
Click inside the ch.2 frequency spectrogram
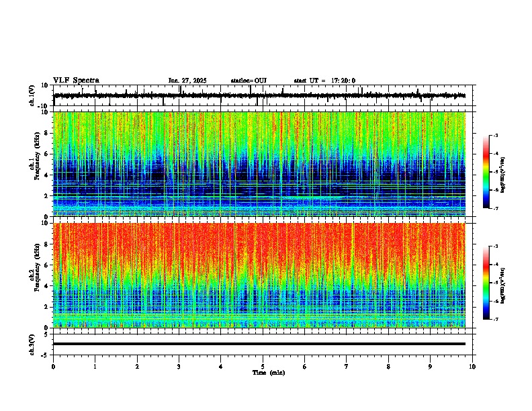tap(259, 275)
